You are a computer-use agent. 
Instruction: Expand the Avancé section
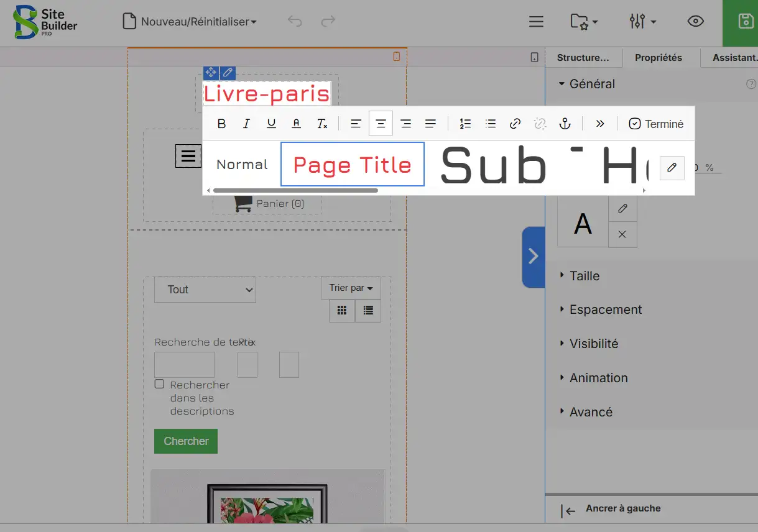pos(585,412)
